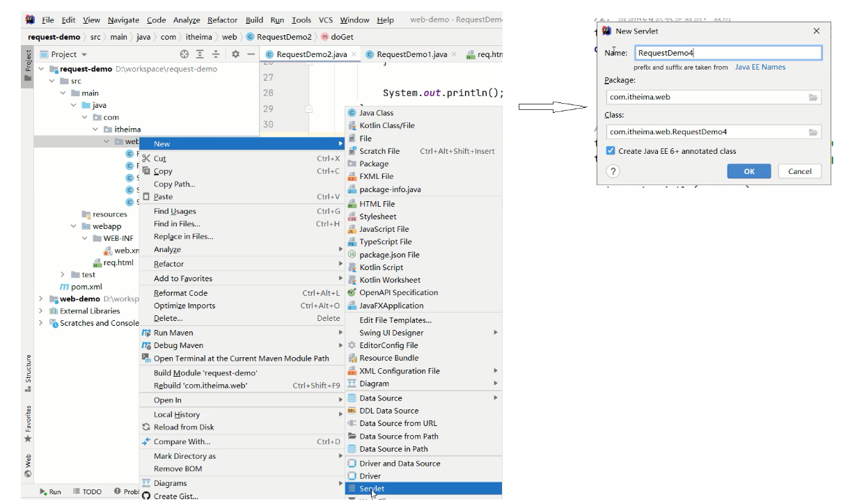Open the Run tool window button

coord(50,491)
